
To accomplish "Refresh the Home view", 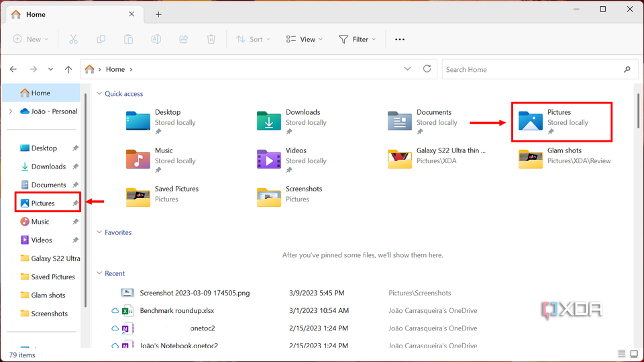I will pos(427,69).
